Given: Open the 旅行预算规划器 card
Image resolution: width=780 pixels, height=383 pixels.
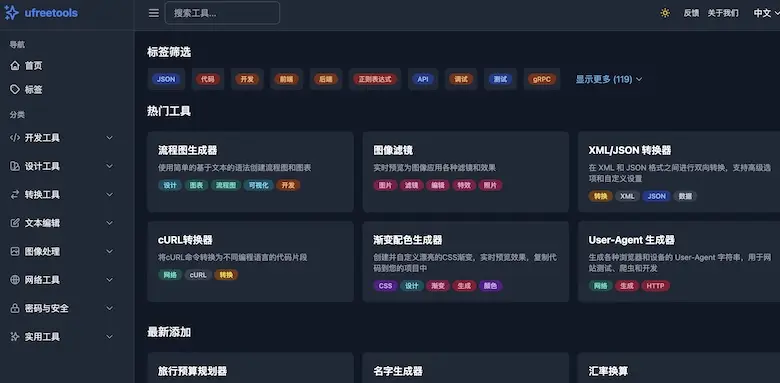Looking at the screenshot, I should (250, 368).
